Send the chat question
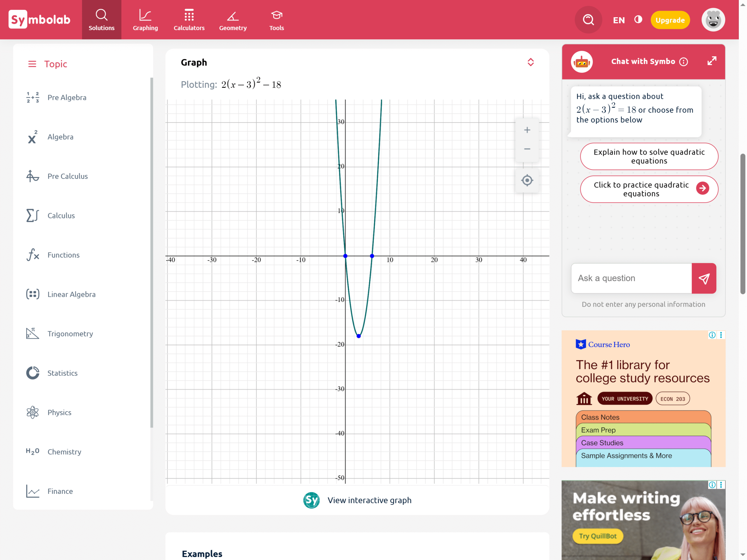747x560 pixels. coord(704,278)
